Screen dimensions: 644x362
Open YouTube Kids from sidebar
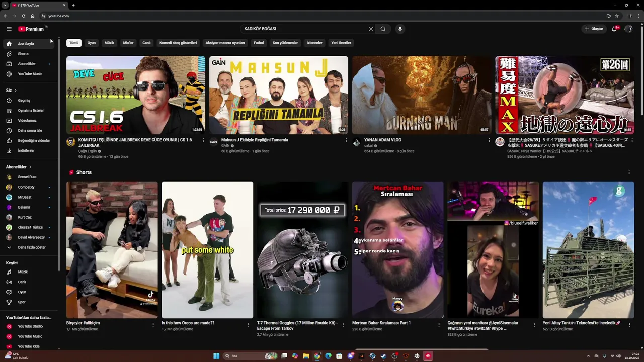[x=29, y=346]
